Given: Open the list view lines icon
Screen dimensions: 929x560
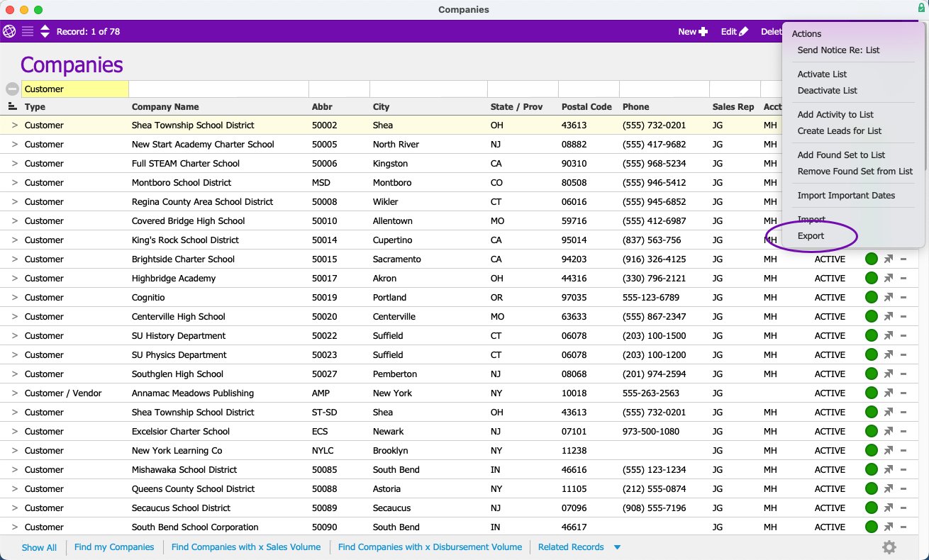Looking at the screenshot, I should [28, 31].
